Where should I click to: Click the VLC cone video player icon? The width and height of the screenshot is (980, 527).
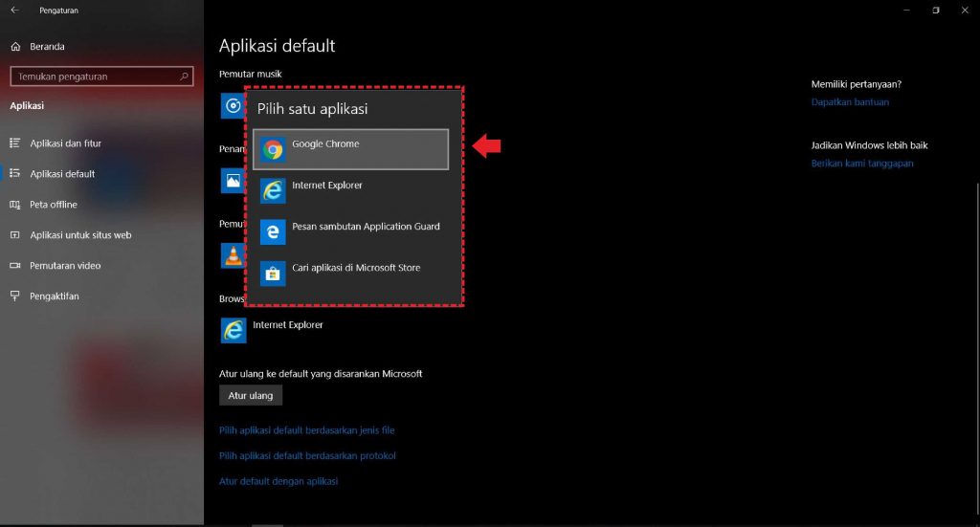click(x=233, y=256)
